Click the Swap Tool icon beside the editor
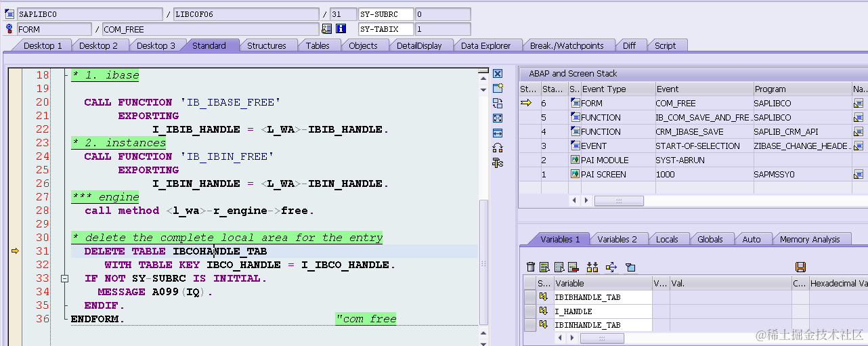868x346 pixels. click(498, 148)
